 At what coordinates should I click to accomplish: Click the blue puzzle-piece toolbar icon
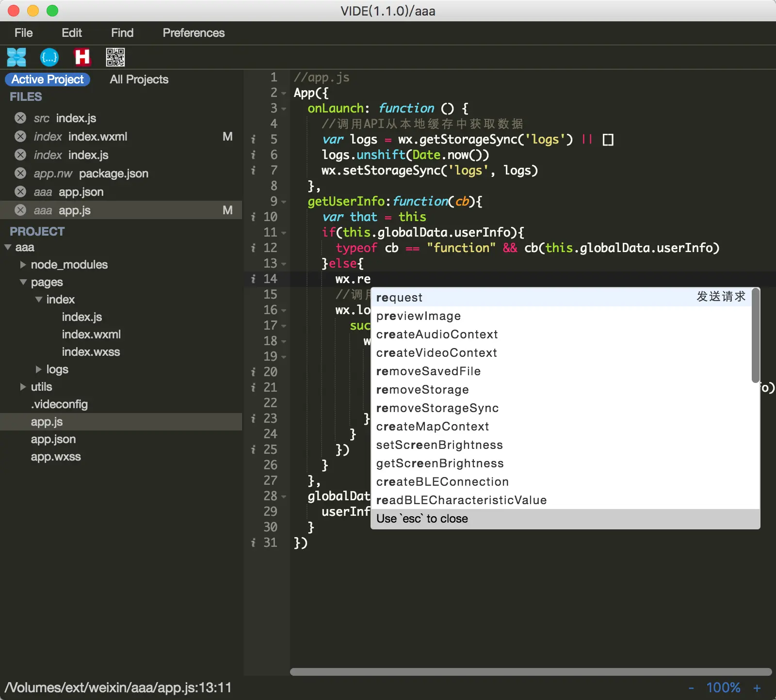pyautogui.click(x=16, y=57)
